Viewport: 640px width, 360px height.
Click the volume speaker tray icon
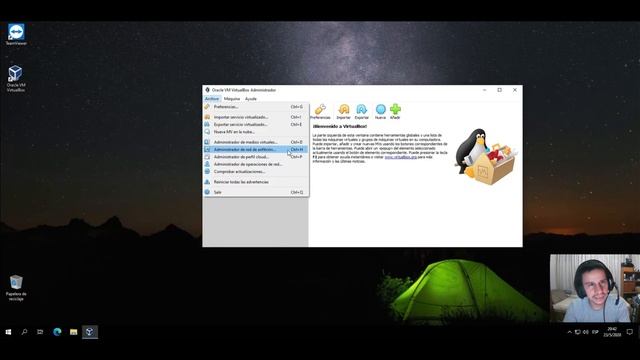coord(586,332)
